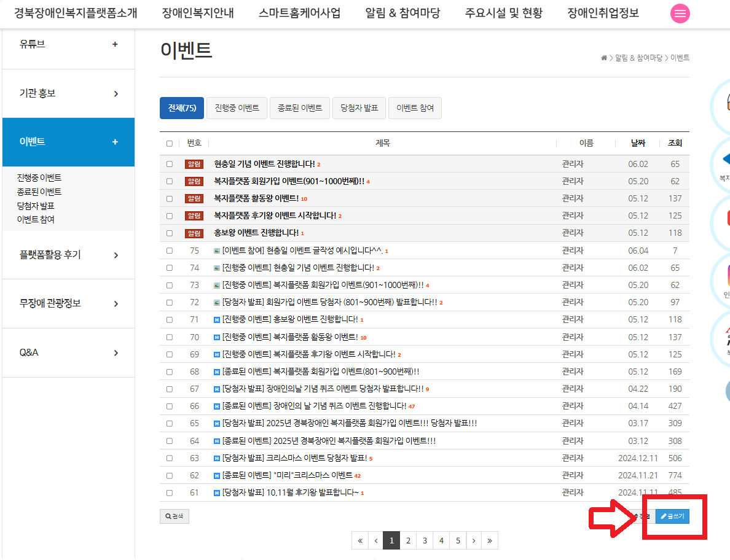This screenshot has width=730, height=560.
Task: Collapse the 이벤트 sidebar section plus
Action: pyautogui.click(x=115, y=142)
